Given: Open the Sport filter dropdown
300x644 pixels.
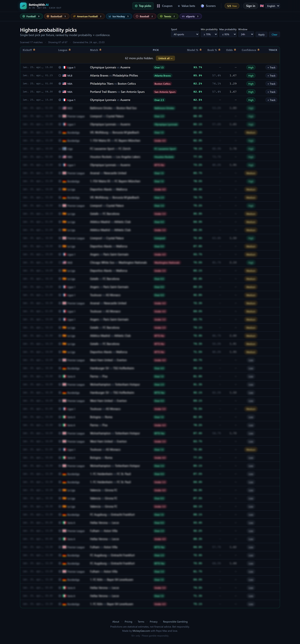Looking at the screenshot, I should click(x=185, y=35).
